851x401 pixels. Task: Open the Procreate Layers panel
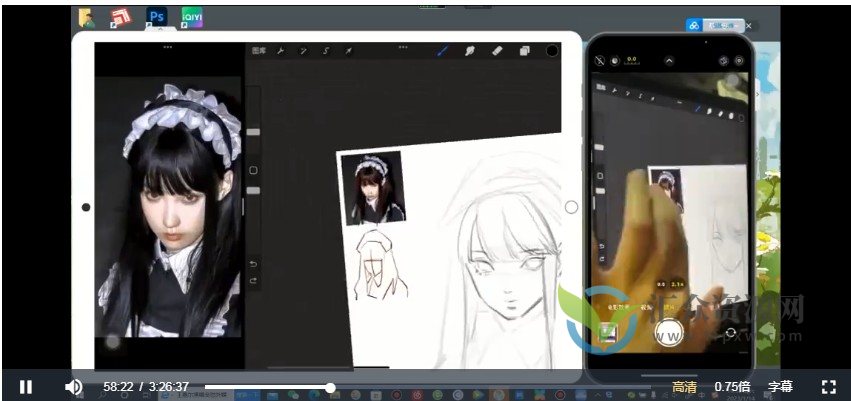click(524, 51)
